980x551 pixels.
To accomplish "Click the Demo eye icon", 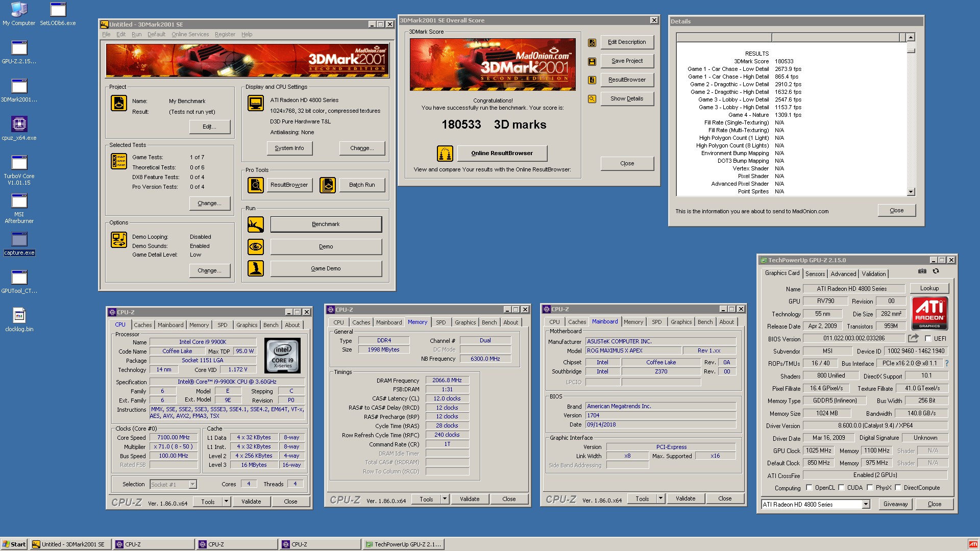I will coord(256,246).
